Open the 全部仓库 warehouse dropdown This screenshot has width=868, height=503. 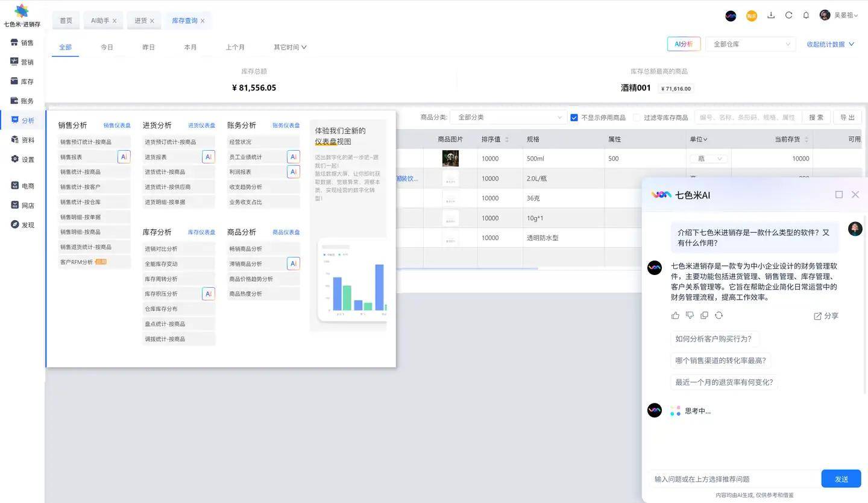click(x=751, y=44)
